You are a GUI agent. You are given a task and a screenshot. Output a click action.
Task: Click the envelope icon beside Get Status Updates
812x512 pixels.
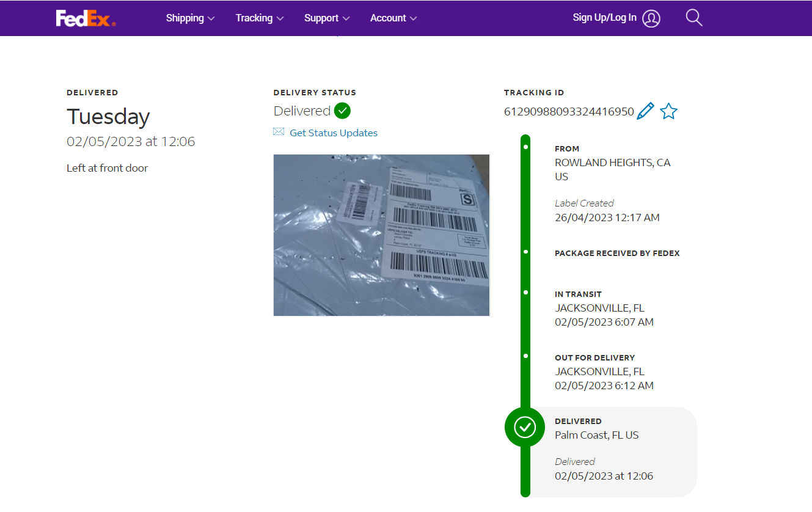tap(279, 132)
